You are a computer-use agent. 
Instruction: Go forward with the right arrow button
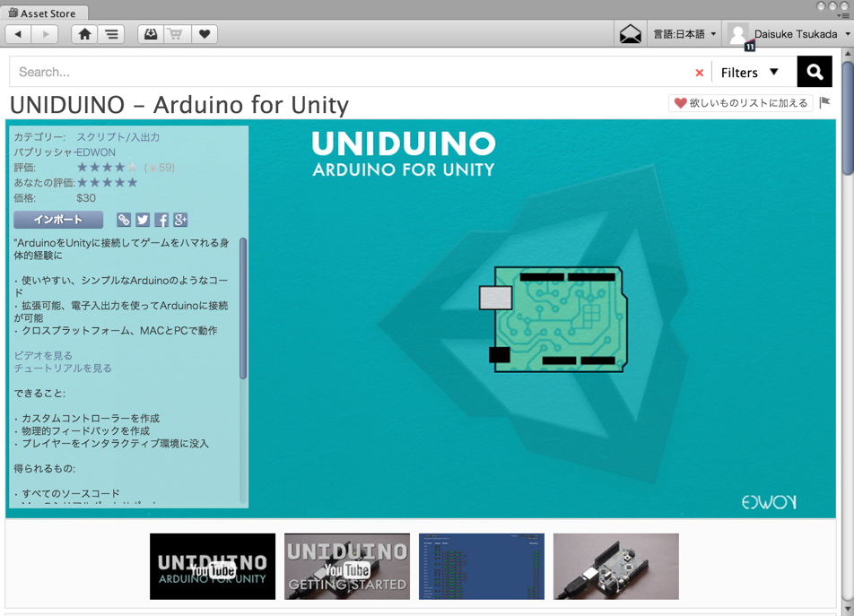pyautogui.click(x=45, y=34)
